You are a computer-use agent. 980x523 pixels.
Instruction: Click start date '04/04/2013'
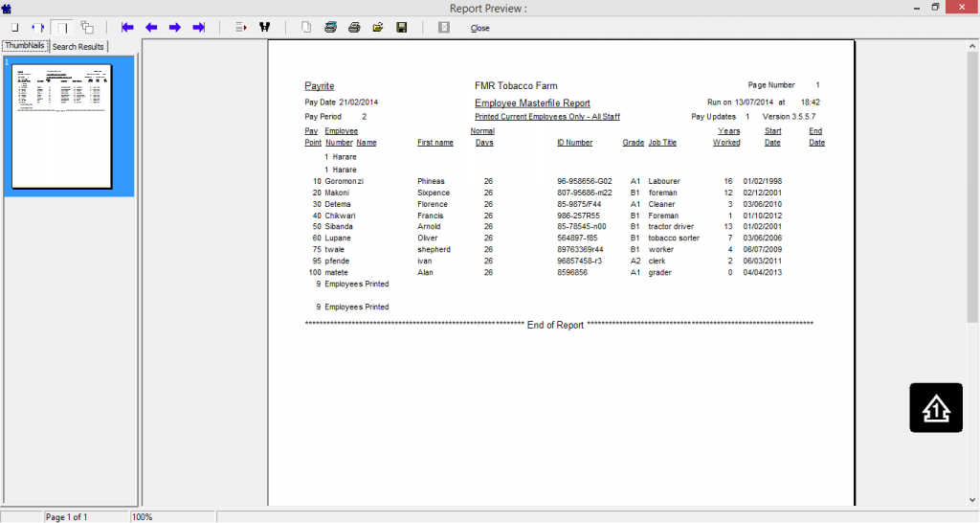point(763,272)
